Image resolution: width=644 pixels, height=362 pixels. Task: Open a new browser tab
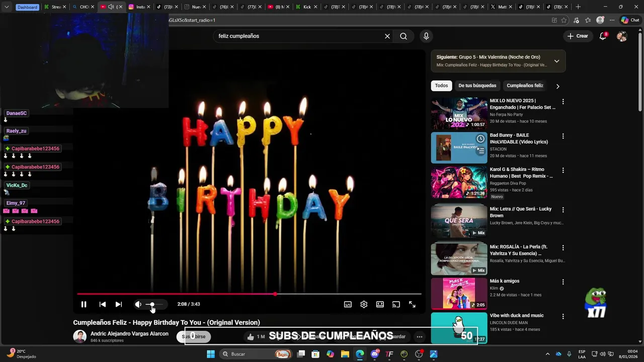point(578,7)
